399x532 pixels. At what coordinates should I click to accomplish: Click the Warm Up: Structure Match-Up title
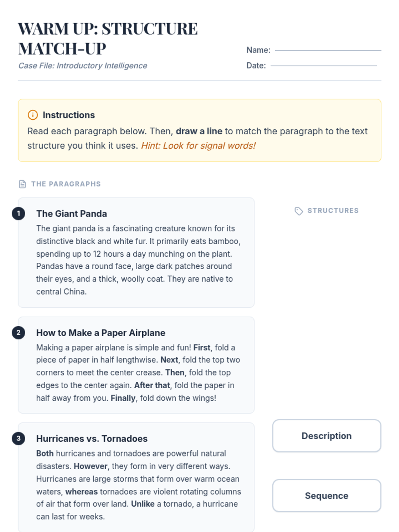[x=108, y=39]
